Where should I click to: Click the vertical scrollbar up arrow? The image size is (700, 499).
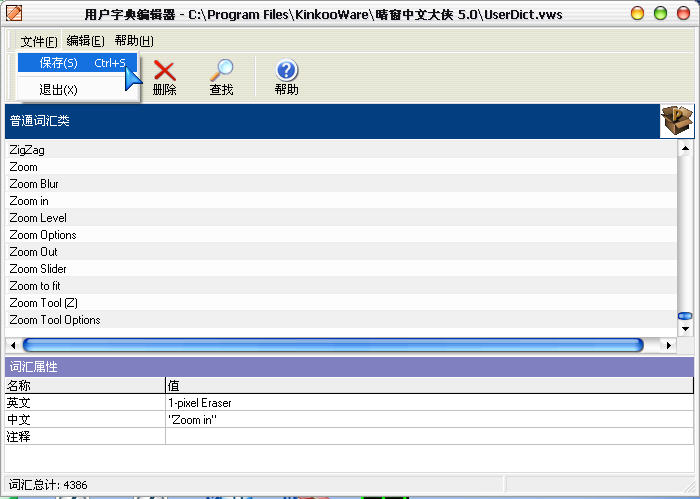tap(685, 148)
